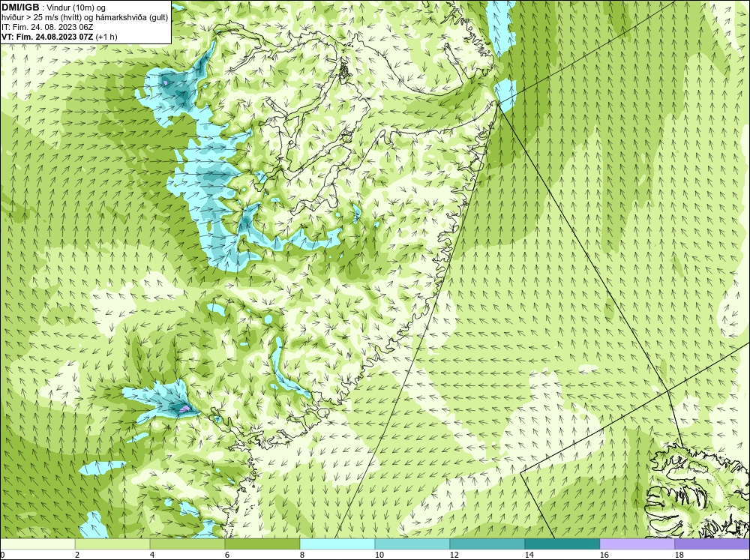Click the 2–4 m/s light green swatch
Image resolution: width=750 pixels, height=560 pixels.
tap(112, 544)
